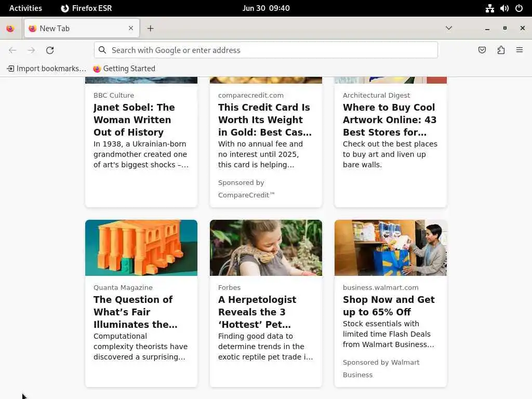Screen dimensions: 532x399
Task: Expand the list all tabs chevron
Action: tap(448, 28)
